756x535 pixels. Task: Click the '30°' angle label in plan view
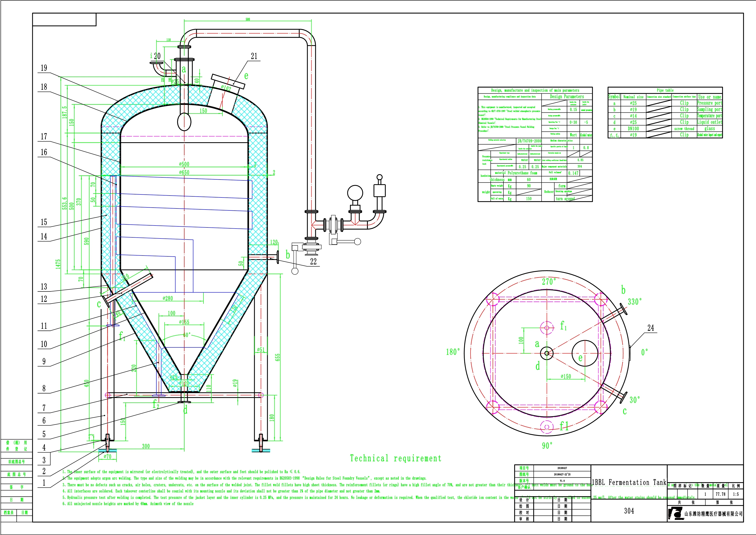635,400
